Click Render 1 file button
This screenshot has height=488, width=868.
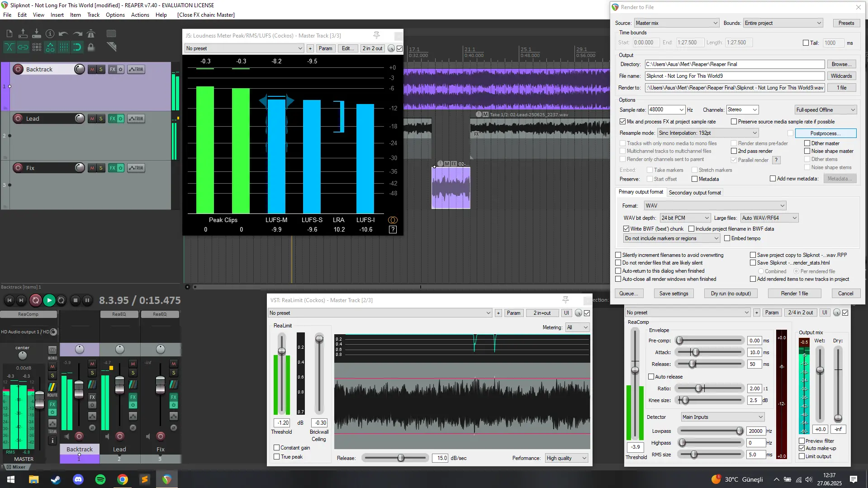(794, 294)
